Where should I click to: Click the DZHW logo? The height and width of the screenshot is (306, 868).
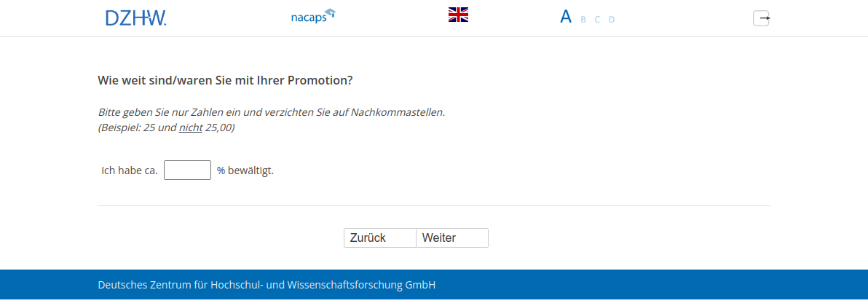(135, 18)
